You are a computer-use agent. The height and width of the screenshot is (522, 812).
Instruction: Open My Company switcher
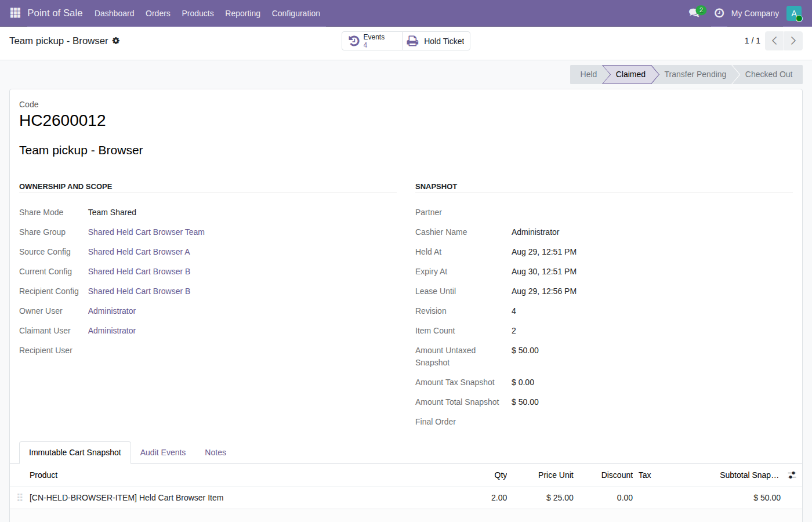755,13
